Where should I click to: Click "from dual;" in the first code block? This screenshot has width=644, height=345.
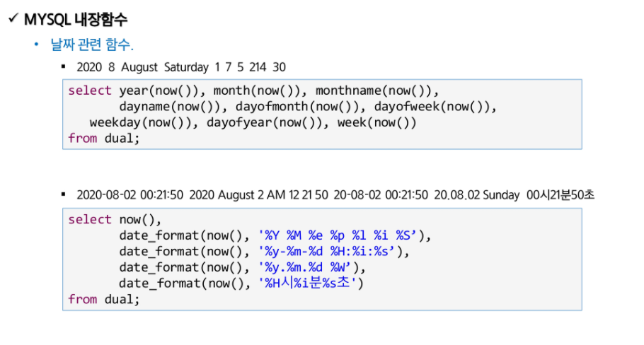coord(104,139)
